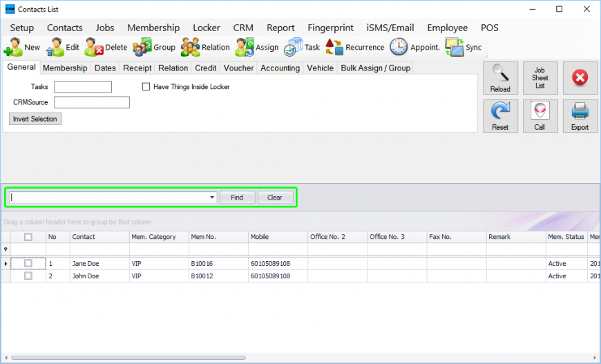Click the Tasks input field
The height and width of the screenshot is (364, 601).
click(x=83, y=87)
